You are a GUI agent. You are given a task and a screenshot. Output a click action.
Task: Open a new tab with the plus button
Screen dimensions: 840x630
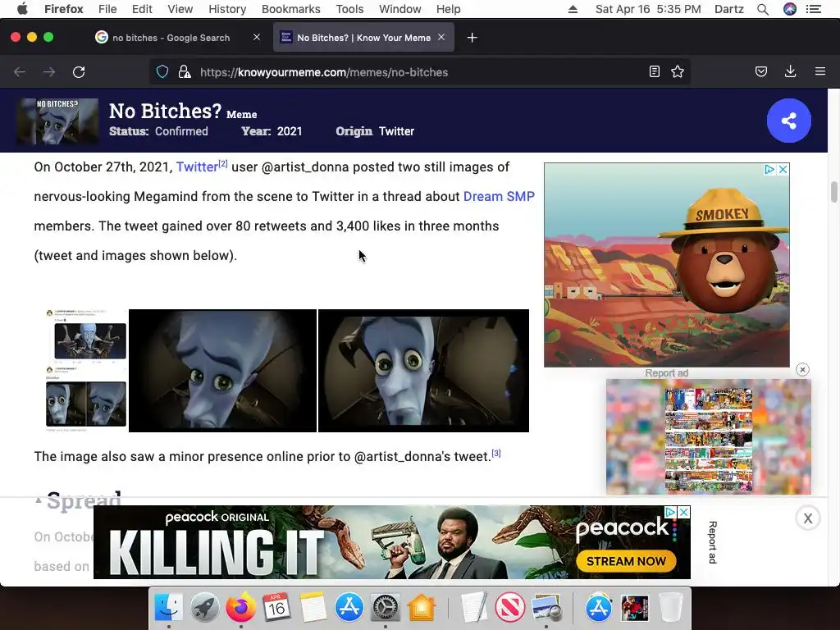click(x=472, y=38)
